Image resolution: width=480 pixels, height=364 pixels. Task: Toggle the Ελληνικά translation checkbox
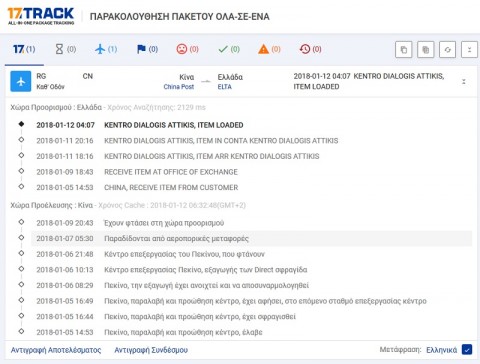[x=467, y=349]
